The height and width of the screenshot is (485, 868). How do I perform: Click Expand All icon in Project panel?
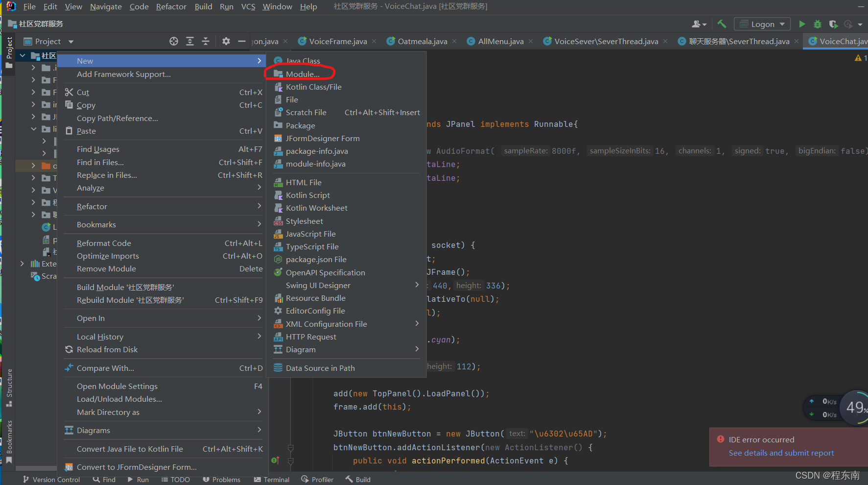click(x=190, y=42)
